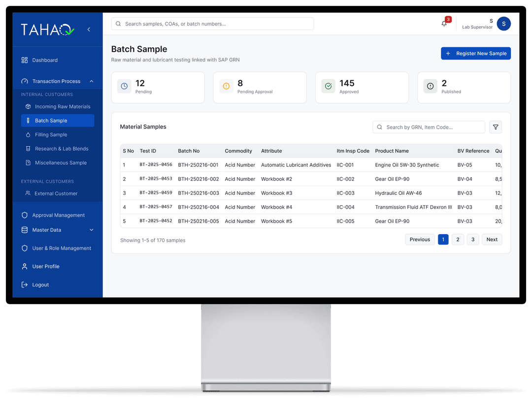The height and width of the screenshot is (401, 532).
Task: Click the Previous page button
Action: (x=420, y=239)
